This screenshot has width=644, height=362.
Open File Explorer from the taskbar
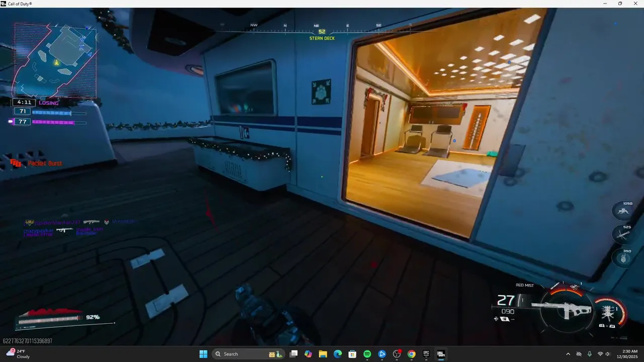point(323,354)
